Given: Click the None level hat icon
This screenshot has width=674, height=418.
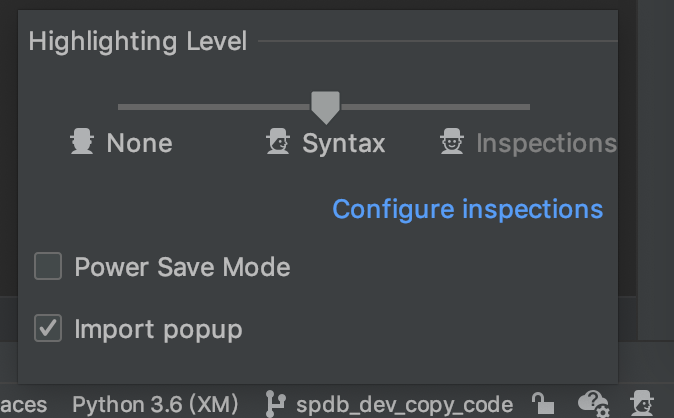Looking at the screenshot, I should point(82,142).
